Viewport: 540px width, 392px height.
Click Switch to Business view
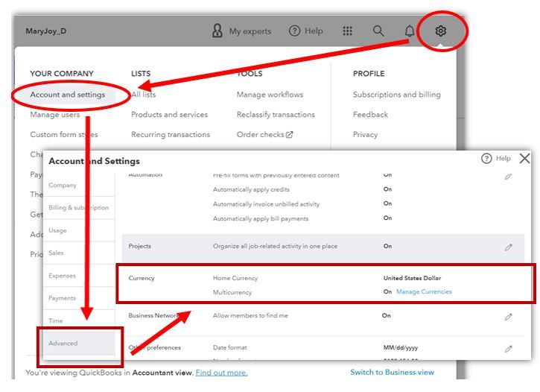point(392,372)
